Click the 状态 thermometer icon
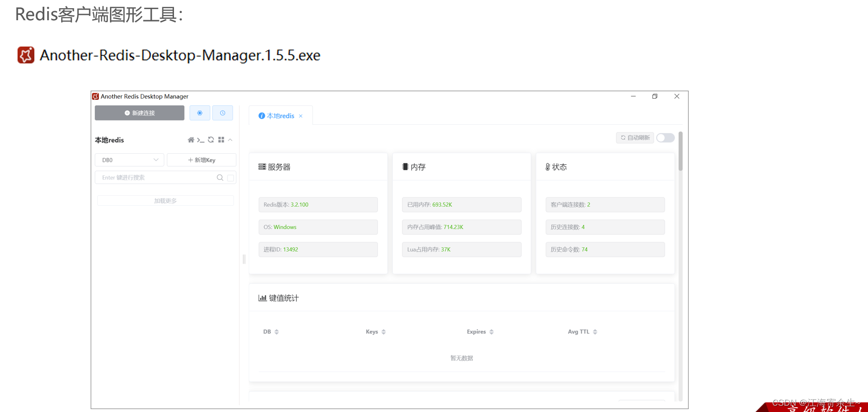 coord(548,167)
